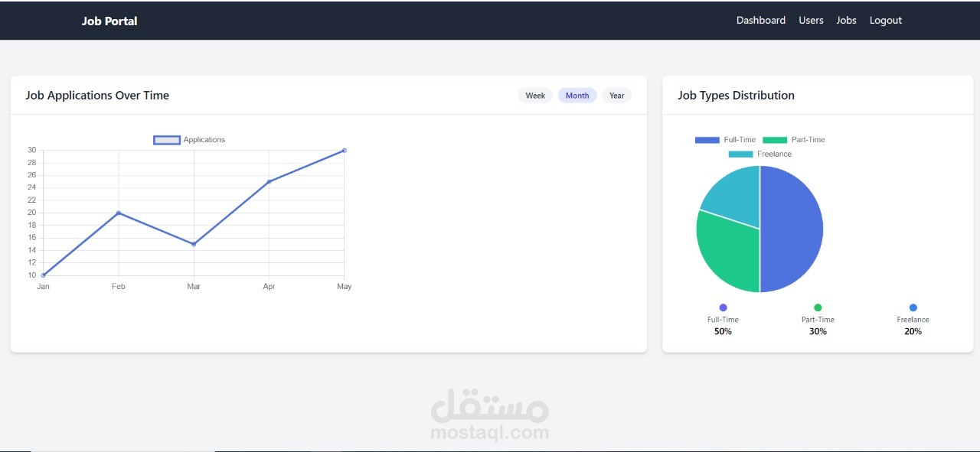Image resolution: width=980 pixels, height=452 pixels.
Task: Click the 'Job Applications Over Time' heading
Action: 97,96
